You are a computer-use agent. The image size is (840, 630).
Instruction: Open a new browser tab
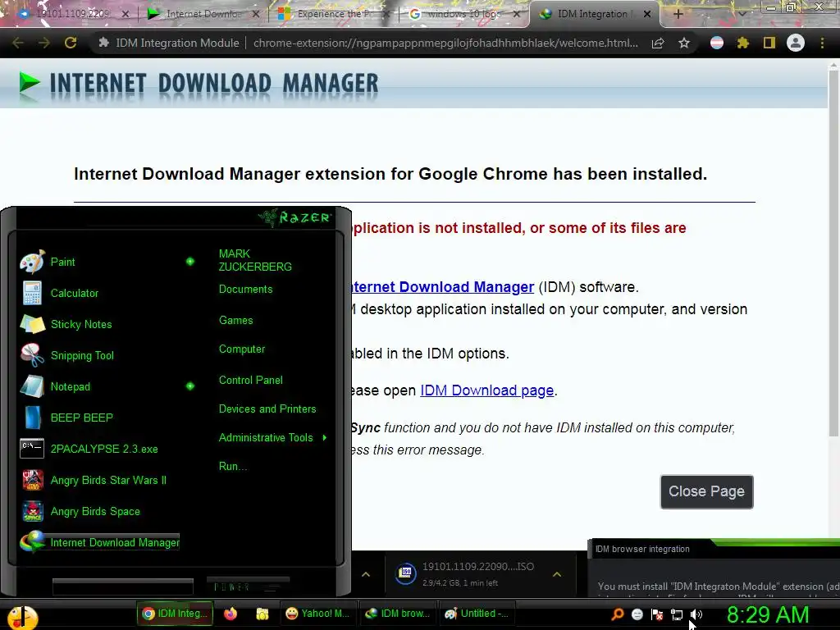(678, 14)
